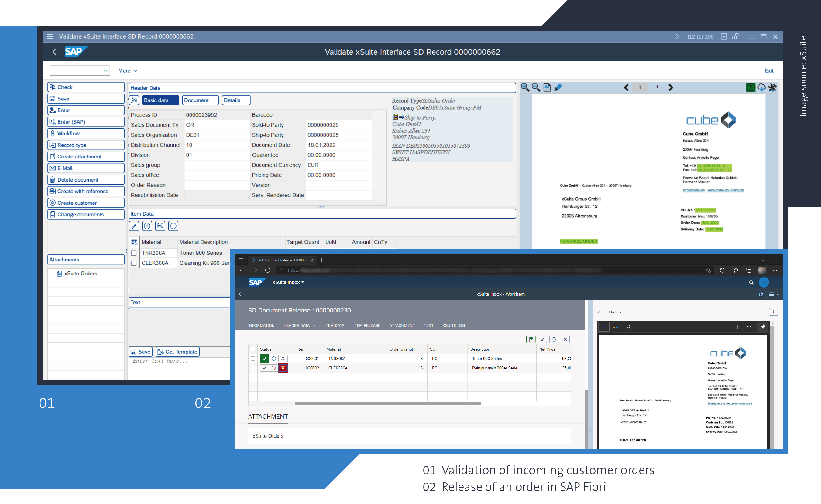Screen dimensions: 821x504
Task: Click the horizontal scrollbar under item table
Action: (x=388, y=404)
